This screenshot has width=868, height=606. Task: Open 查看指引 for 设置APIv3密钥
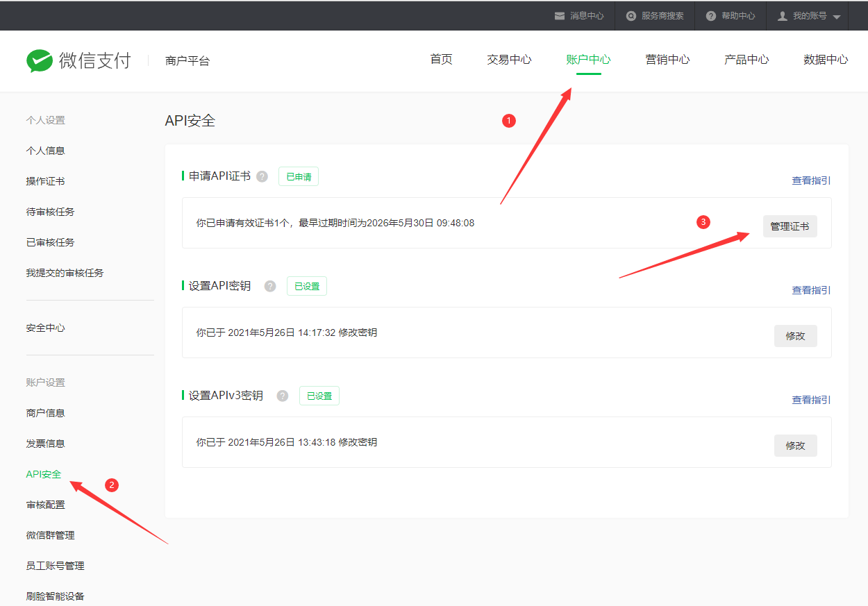tap(811, 400)
